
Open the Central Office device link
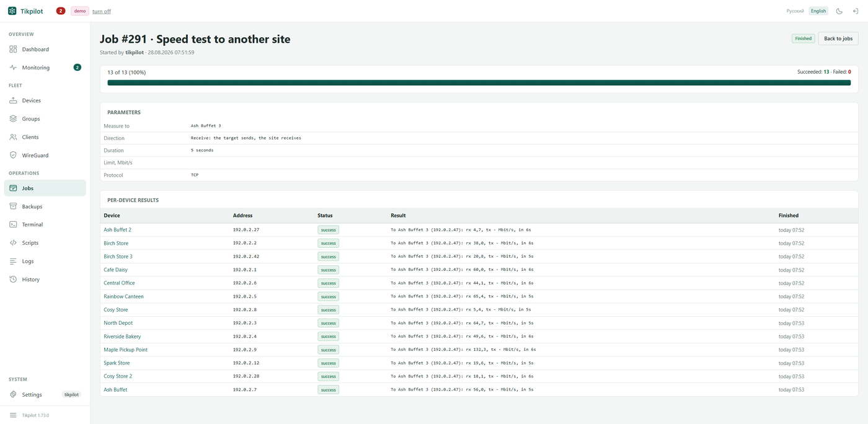click(119, 283)
